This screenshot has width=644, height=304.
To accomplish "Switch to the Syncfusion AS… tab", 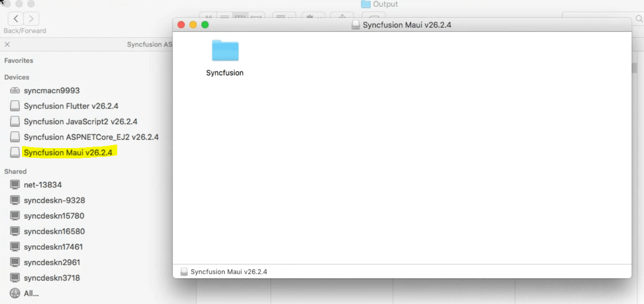I will click(149, 44).
